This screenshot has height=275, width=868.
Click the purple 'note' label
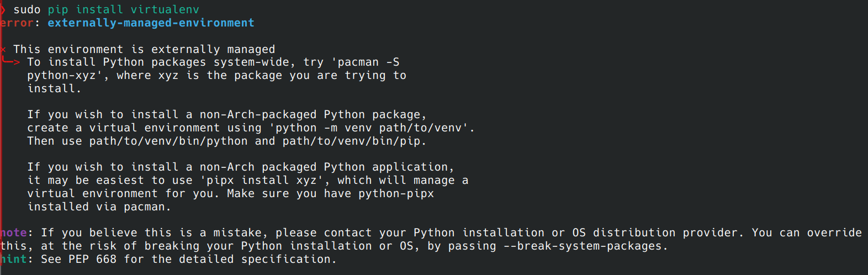click(14, 232)
